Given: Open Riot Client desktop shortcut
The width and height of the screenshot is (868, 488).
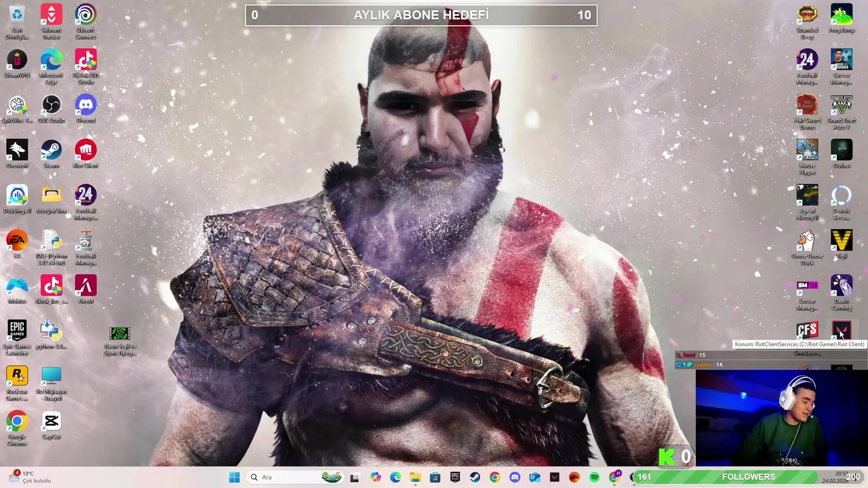Looking at the screenshot, I should (85, 154).
